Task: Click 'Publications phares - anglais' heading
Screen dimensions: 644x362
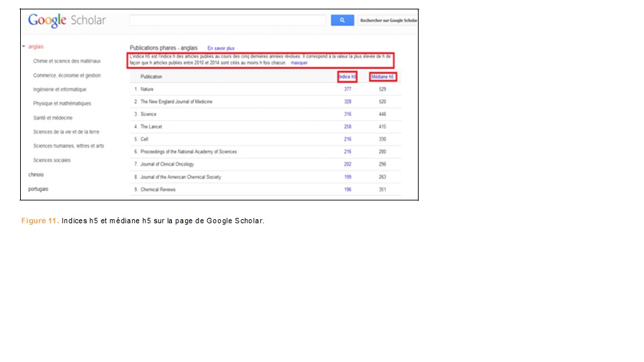Action: point(164,48)
